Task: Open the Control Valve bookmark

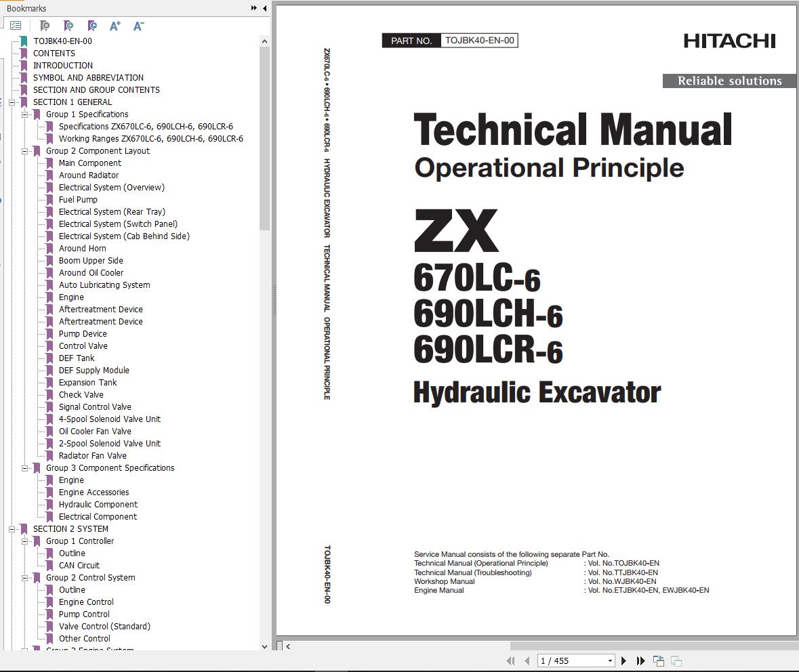Action: coord(83,346)
